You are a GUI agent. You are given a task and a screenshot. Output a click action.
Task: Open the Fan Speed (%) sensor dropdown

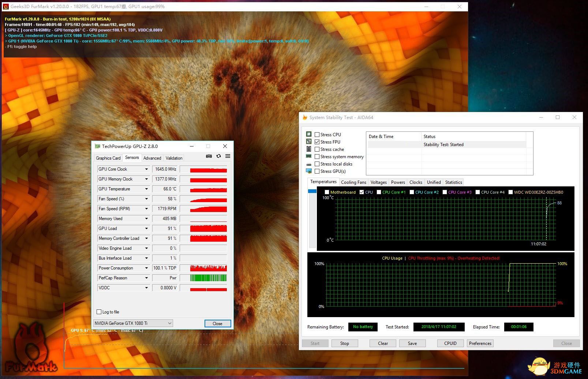tap(146, 199)
